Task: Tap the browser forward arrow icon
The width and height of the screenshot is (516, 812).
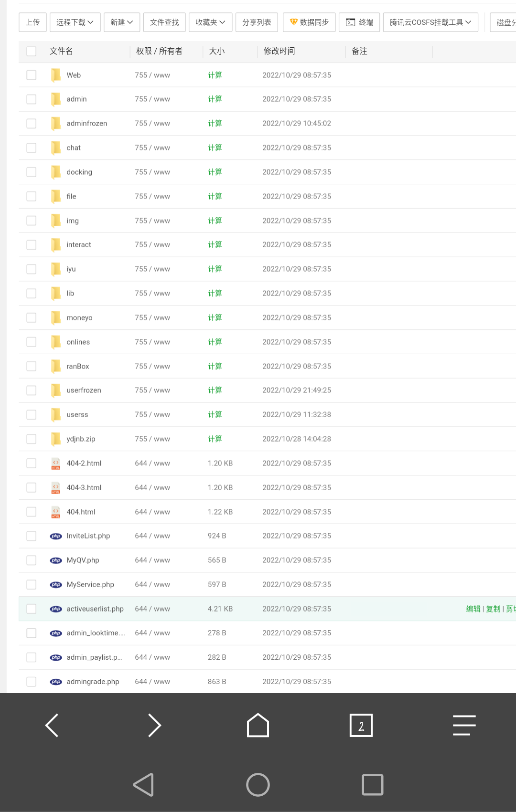Action: click(x=154, y=726)
